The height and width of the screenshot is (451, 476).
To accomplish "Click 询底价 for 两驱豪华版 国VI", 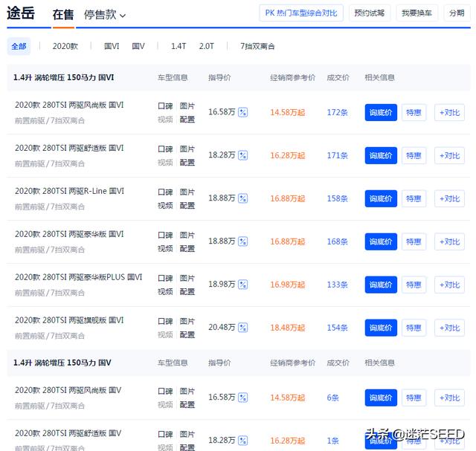I will coord(381,241).
